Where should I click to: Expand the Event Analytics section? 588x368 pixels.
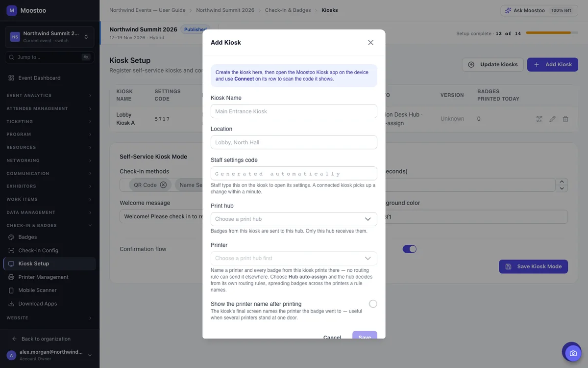[x=49, y=95]
